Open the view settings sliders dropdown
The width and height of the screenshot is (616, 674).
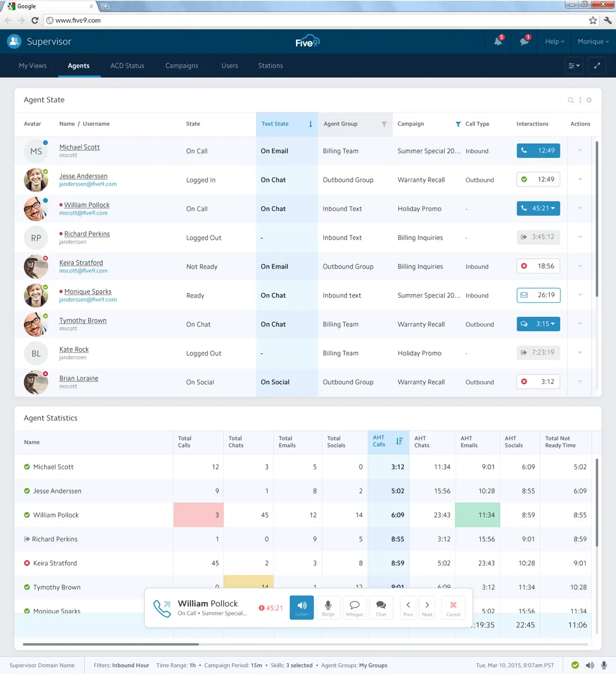574,66
